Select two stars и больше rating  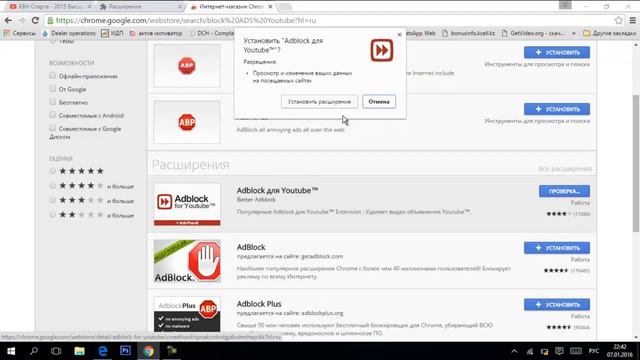[x=52, y=215]
